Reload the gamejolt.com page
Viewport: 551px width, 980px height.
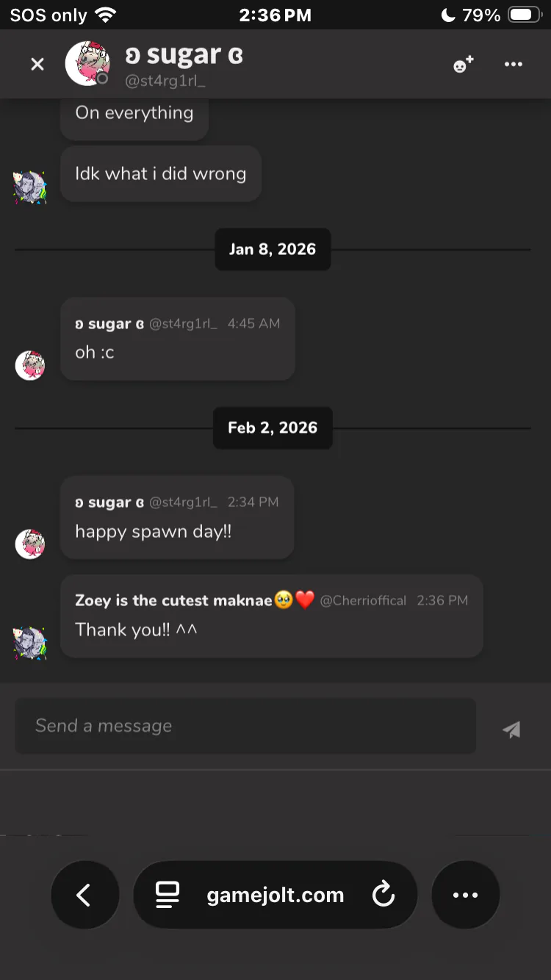click(x=383, y=895)
